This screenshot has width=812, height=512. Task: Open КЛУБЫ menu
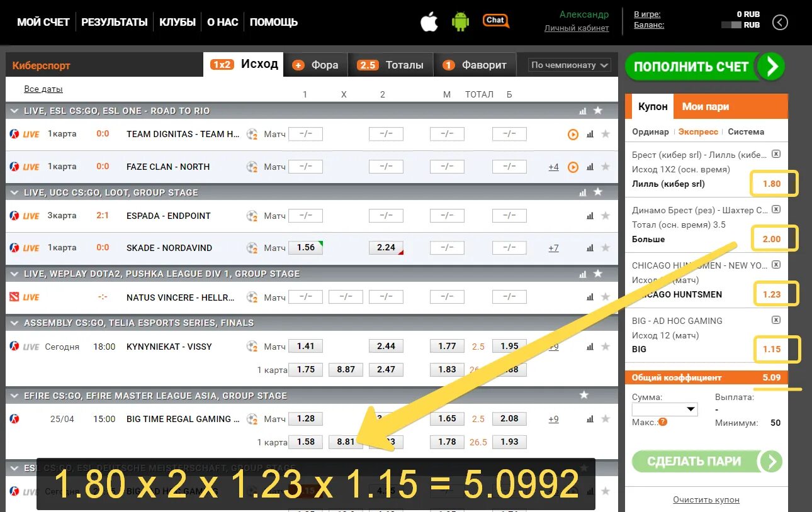[178, 22]
